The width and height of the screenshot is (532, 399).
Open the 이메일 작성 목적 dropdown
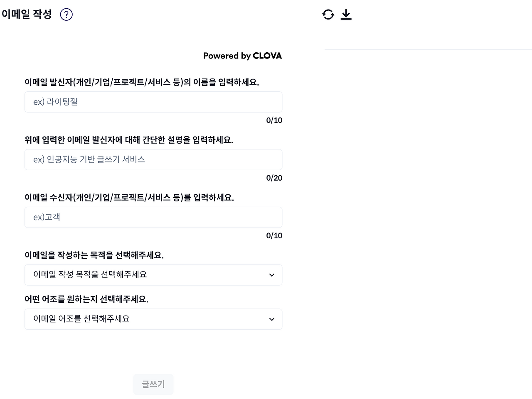(x=153, y=275)
